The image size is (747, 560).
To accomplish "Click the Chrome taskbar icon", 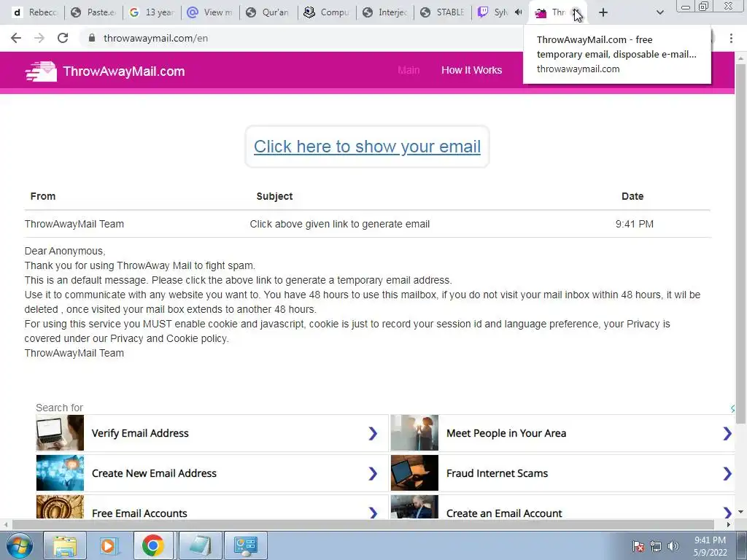I will pos(152,545).
